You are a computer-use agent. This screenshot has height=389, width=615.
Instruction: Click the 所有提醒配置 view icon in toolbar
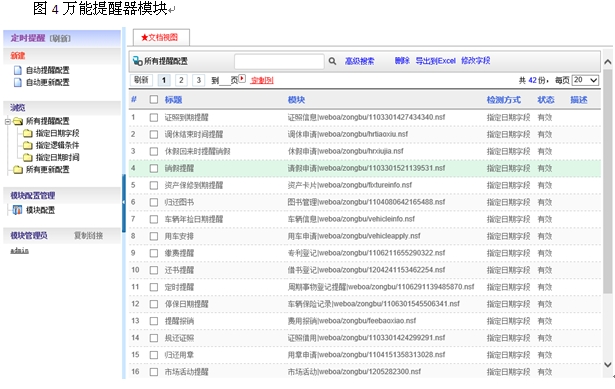[137, 61]
